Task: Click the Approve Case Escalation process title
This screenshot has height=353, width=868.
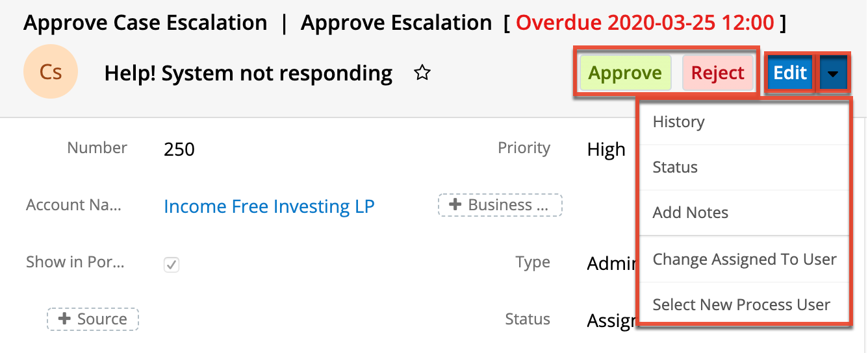Action: pyautogui.click(x=146, y=23)
